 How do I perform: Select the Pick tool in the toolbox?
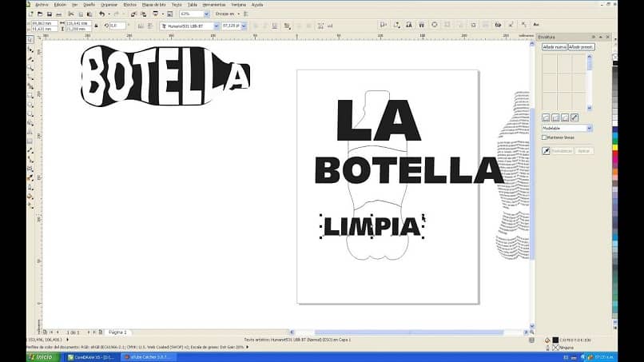[x=30, y=40]
